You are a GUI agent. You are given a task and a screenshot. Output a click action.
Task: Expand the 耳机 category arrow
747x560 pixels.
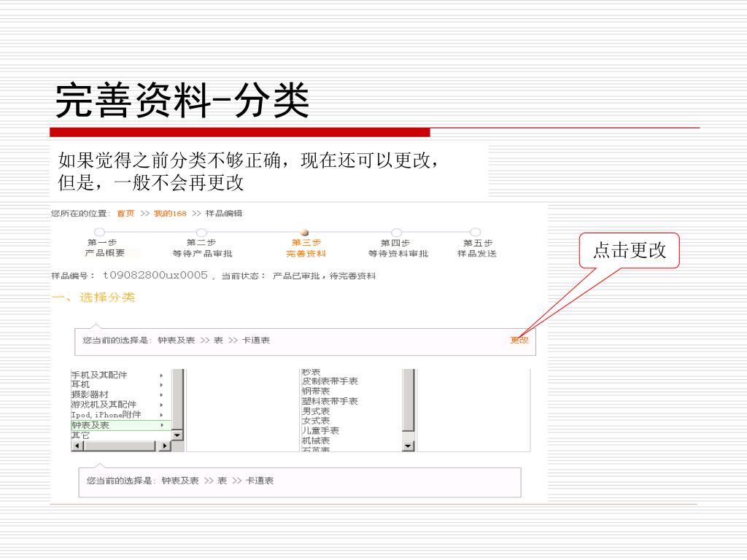161,385
